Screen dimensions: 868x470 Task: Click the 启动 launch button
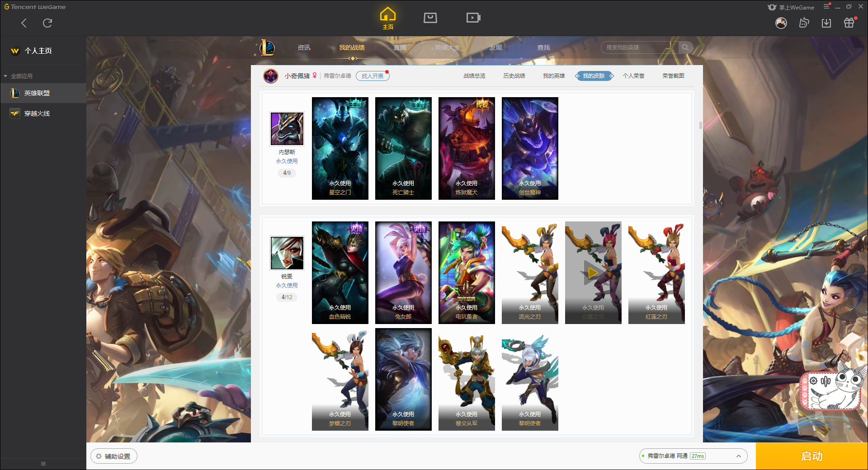[812, 456]
